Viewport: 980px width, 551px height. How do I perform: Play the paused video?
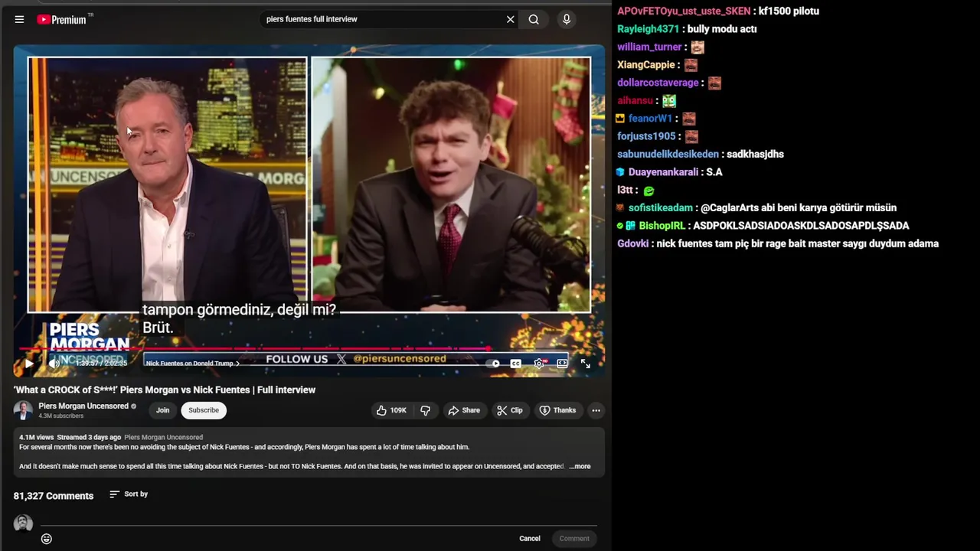[29, 364]
